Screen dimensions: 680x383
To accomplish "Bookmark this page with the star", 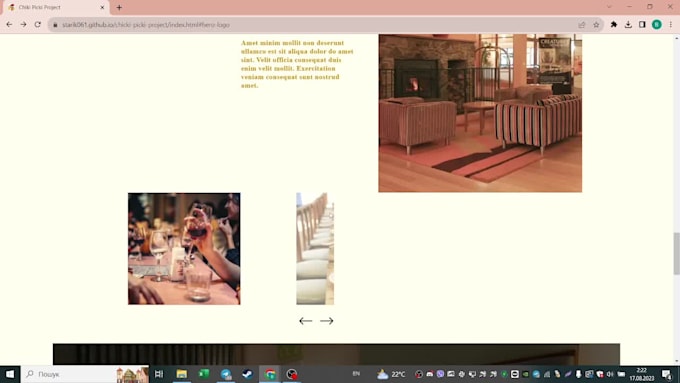I will 596,25.
